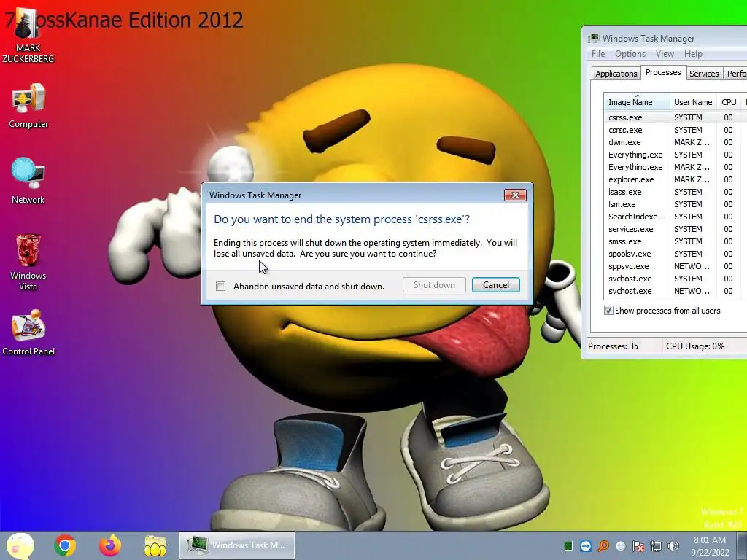Viewport: 747px width, 560px height.
Task: Open the Action Center flag tray icon
Action: 638,545
